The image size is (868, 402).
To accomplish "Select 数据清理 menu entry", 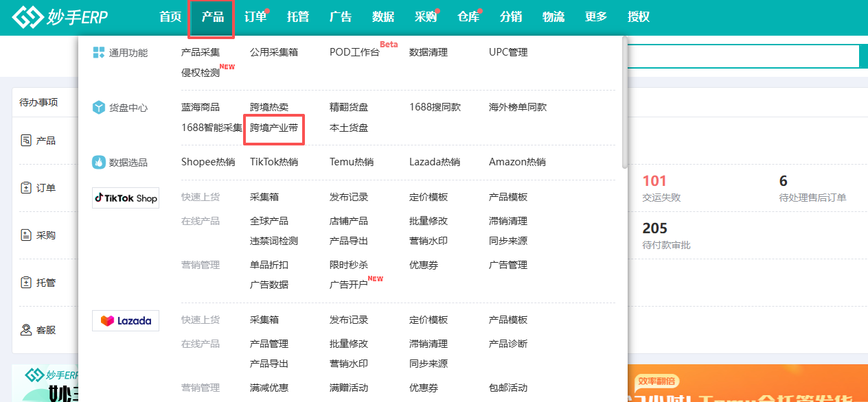I will click(429, 52).
